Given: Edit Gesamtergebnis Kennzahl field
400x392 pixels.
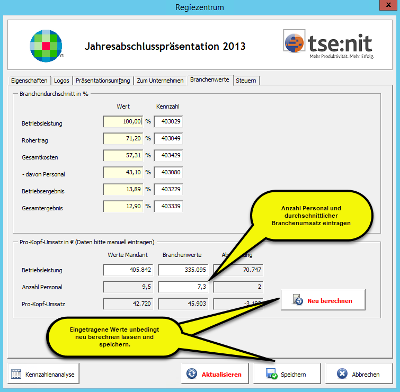Looking at the screenshot, I should click(168, 206).
